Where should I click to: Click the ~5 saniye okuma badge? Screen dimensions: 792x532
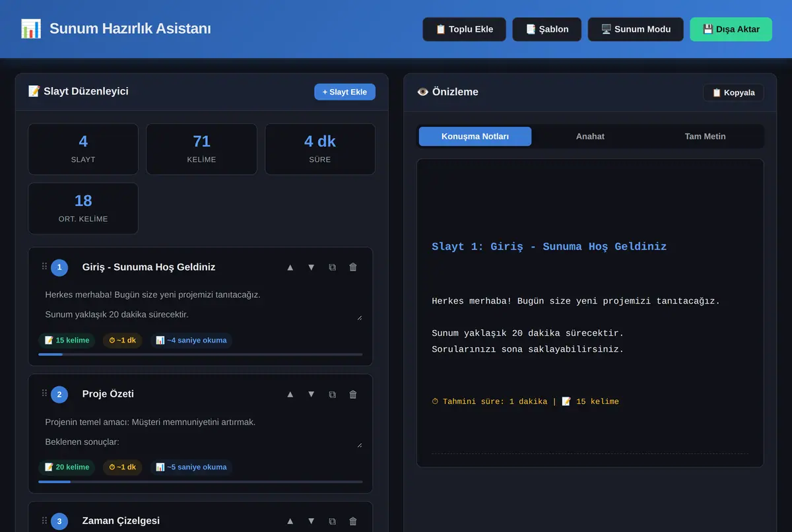coord(191,467)
